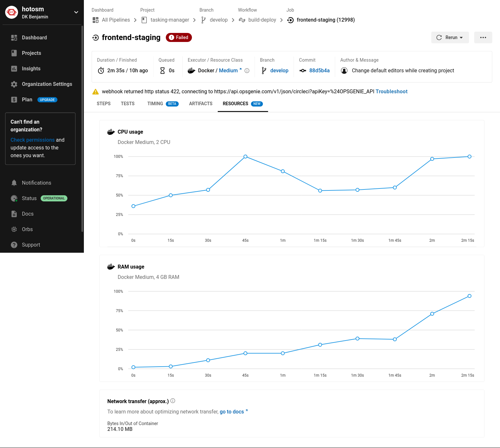Follow the Check permissions link

click(x=33, y=140)
